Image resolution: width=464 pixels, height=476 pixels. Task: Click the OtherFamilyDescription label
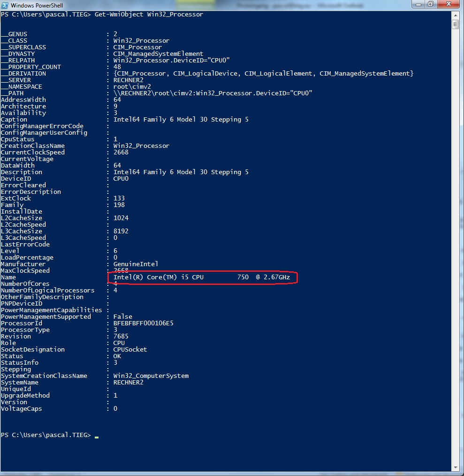(42, 297)
